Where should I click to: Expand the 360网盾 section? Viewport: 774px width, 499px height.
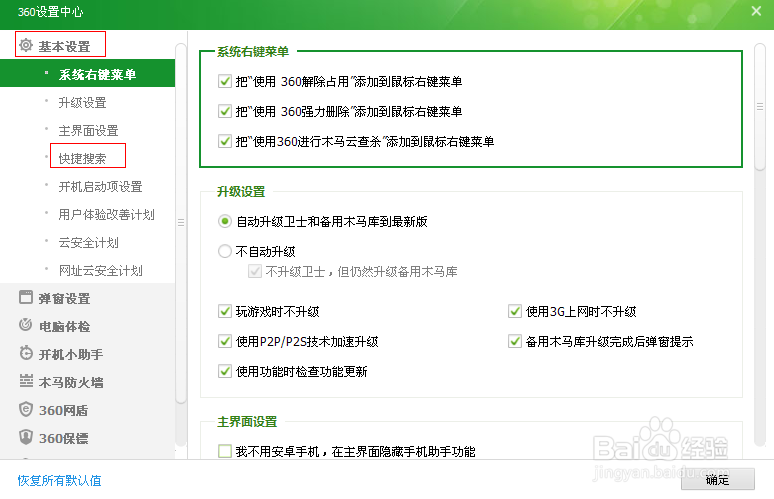pos(64,411)
